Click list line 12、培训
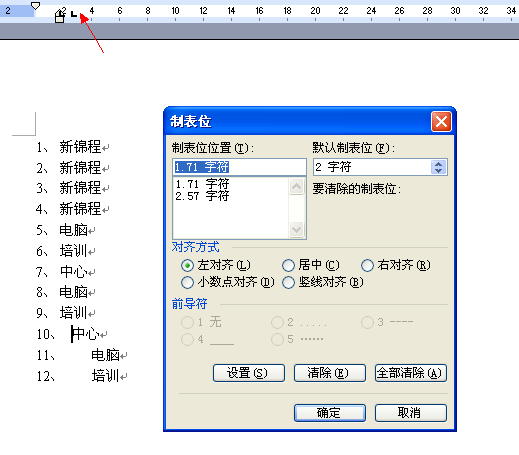Screen dimensions: 519x455 [82, 376]
